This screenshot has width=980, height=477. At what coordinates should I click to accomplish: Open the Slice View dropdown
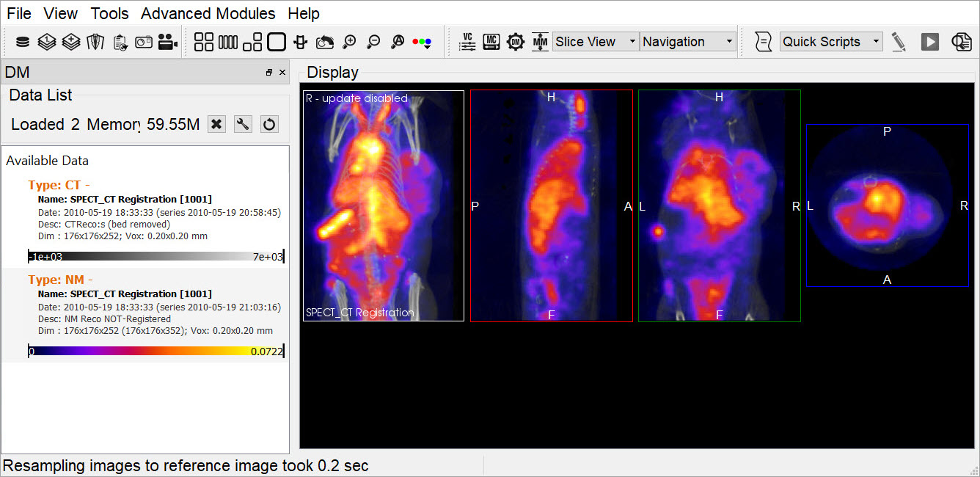[596, 42]
